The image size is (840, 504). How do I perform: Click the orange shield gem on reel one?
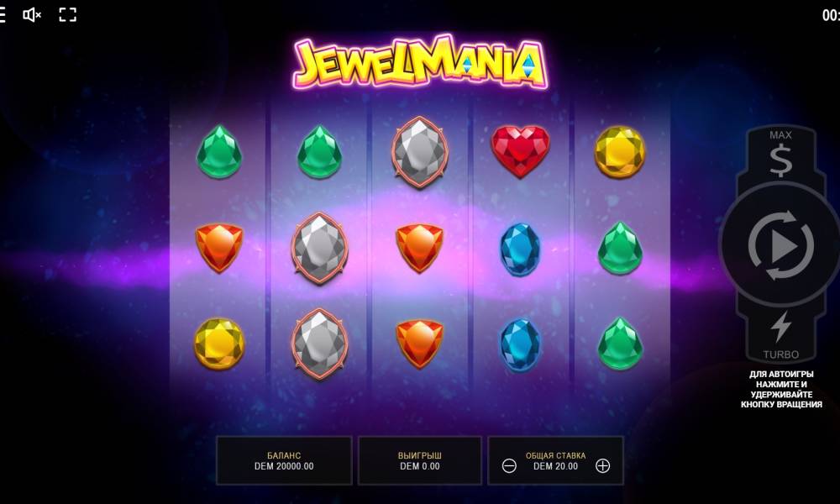219,248
